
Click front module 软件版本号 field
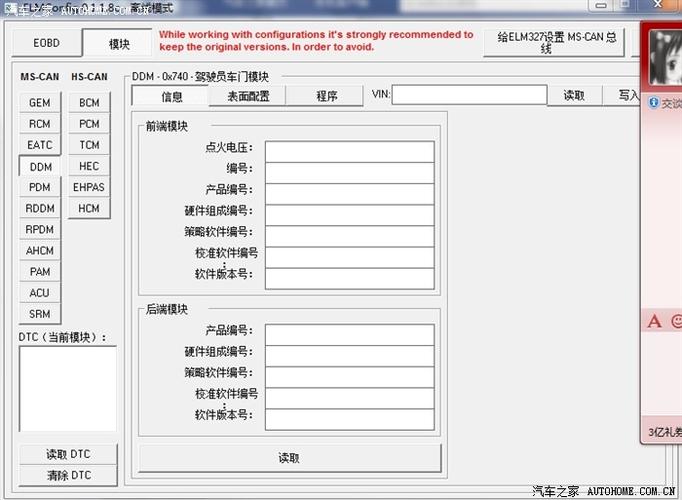tap(350, 279)
